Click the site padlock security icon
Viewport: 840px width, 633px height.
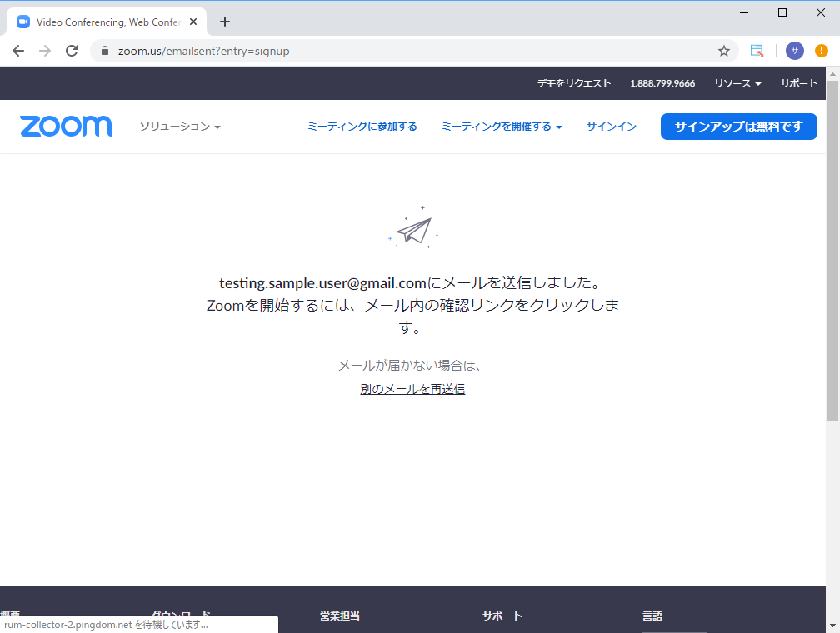[105, 51]
